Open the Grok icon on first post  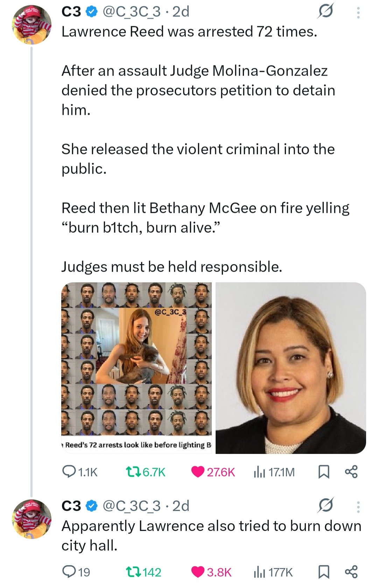(x=325, y=12)
